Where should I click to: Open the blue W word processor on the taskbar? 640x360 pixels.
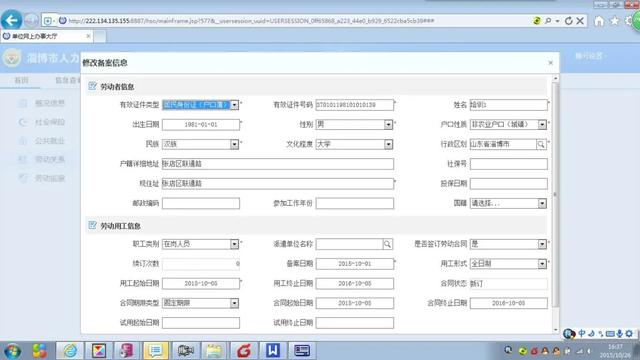(x=273, y=351)
